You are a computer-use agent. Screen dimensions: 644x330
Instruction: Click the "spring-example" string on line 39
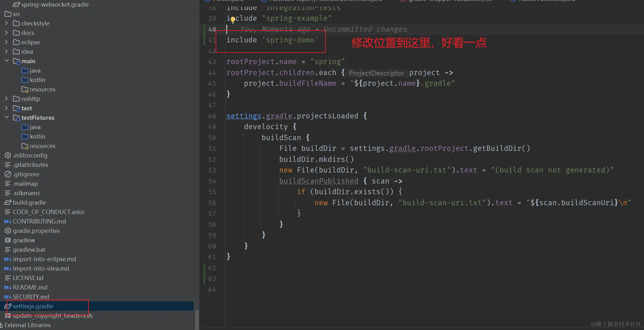pos(297,18)
